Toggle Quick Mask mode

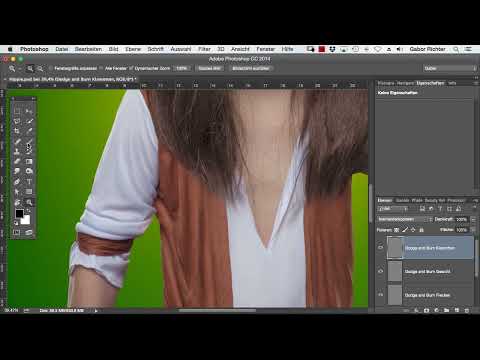[17, 232]
